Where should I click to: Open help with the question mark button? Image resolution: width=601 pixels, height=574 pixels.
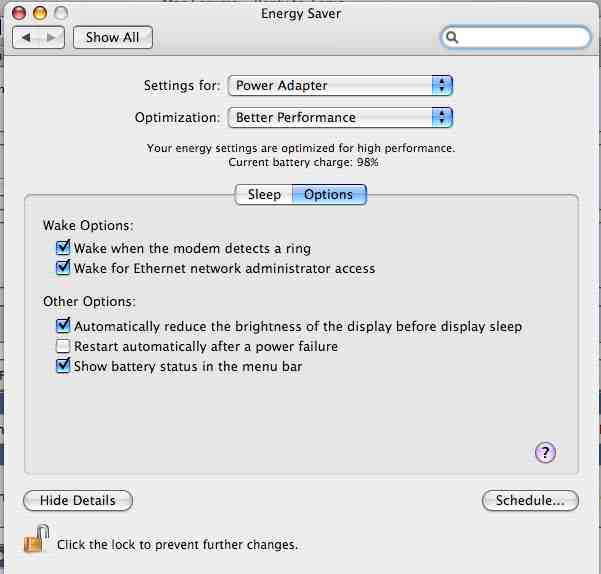[545, 453]
